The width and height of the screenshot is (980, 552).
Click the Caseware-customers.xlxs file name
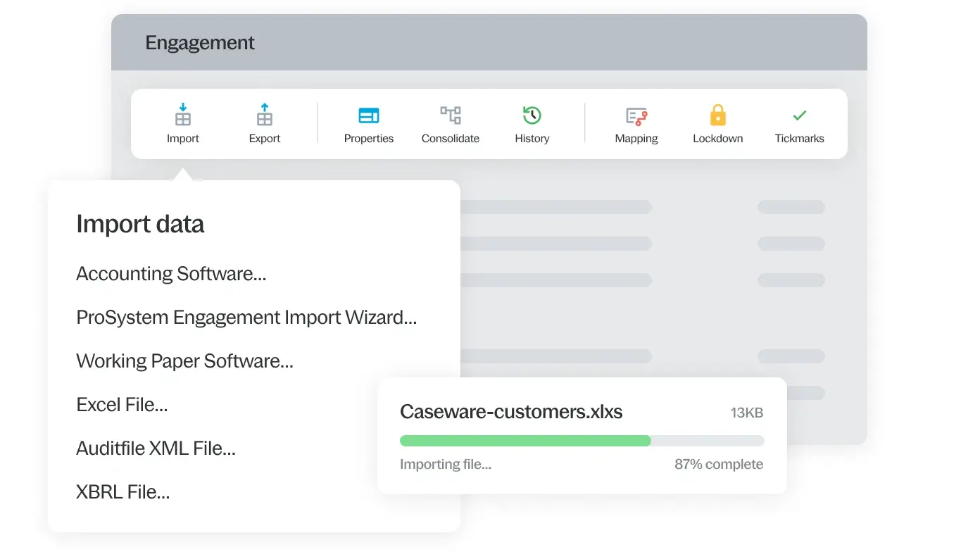(x=511, y=412)
